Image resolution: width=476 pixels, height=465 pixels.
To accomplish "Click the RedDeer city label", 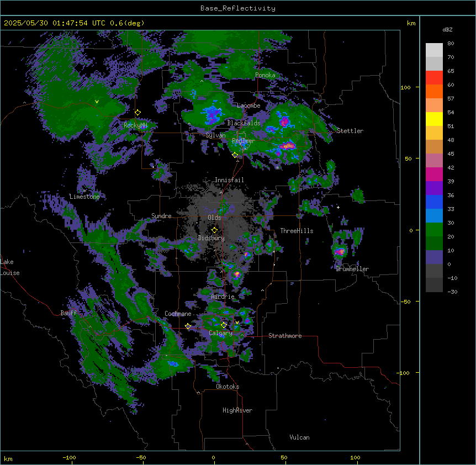I will pos(244,141).
